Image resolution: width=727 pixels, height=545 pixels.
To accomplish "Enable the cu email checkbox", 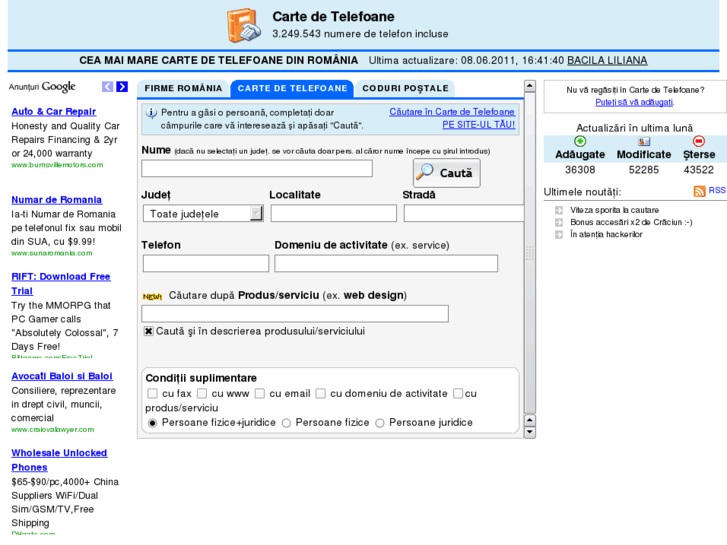I will pos(260,393).
